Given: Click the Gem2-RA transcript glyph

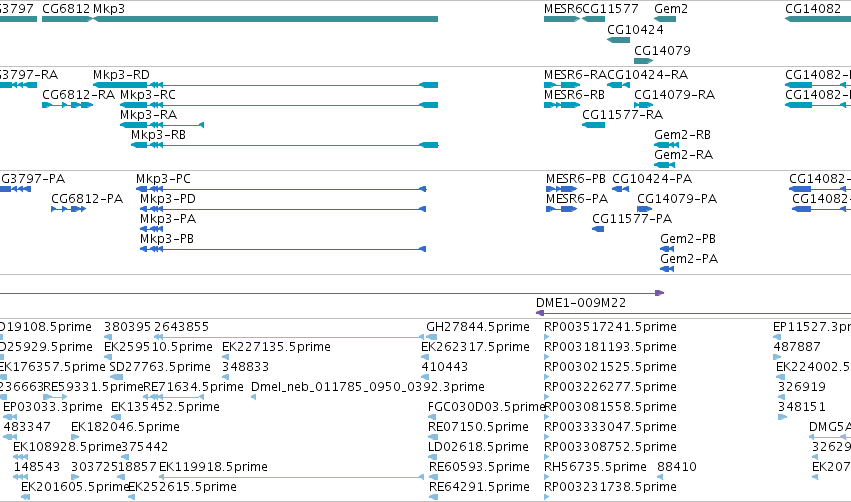Looking at the screenshot, I should click(664, 165).
